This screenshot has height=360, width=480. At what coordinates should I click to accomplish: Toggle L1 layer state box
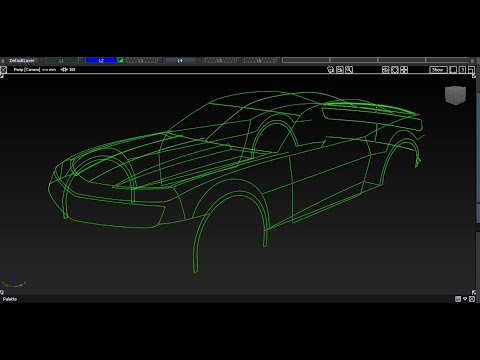pyautogui.click(x=81, y=60)
